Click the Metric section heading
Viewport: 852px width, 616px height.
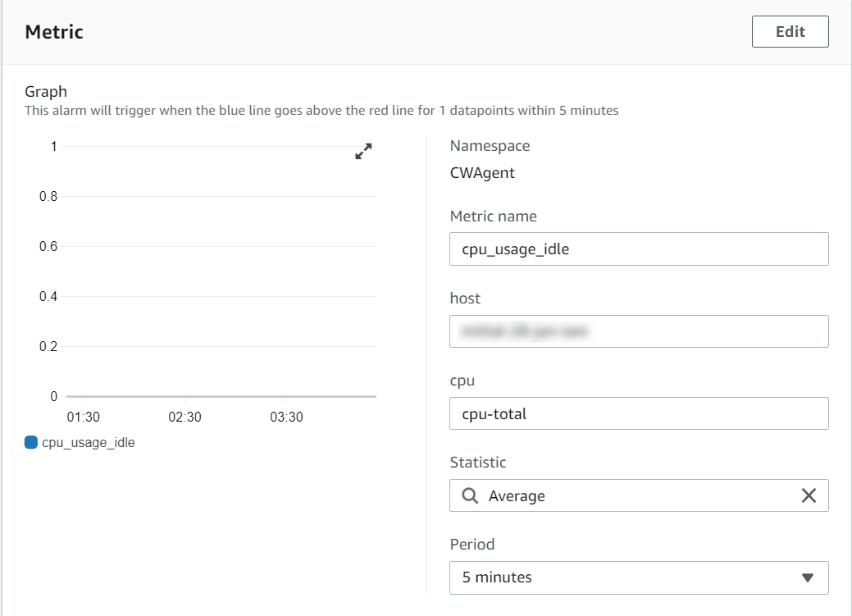[x=54, y=32]
